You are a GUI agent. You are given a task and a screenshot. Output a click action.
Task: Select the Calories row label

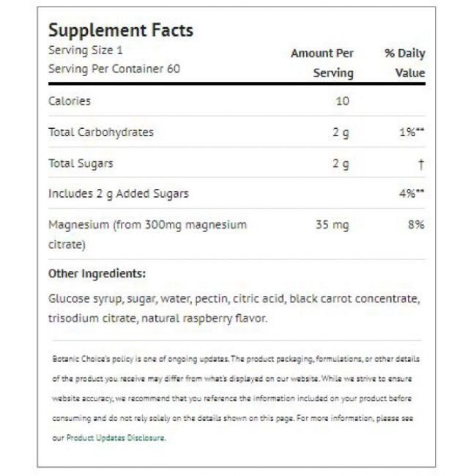70,101
